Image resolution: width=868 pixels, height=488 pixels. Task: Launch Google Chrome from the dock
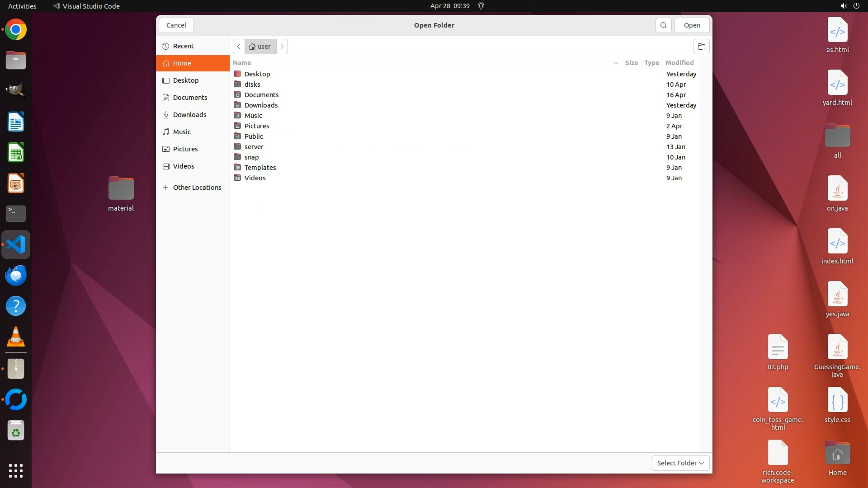[16, 30]
